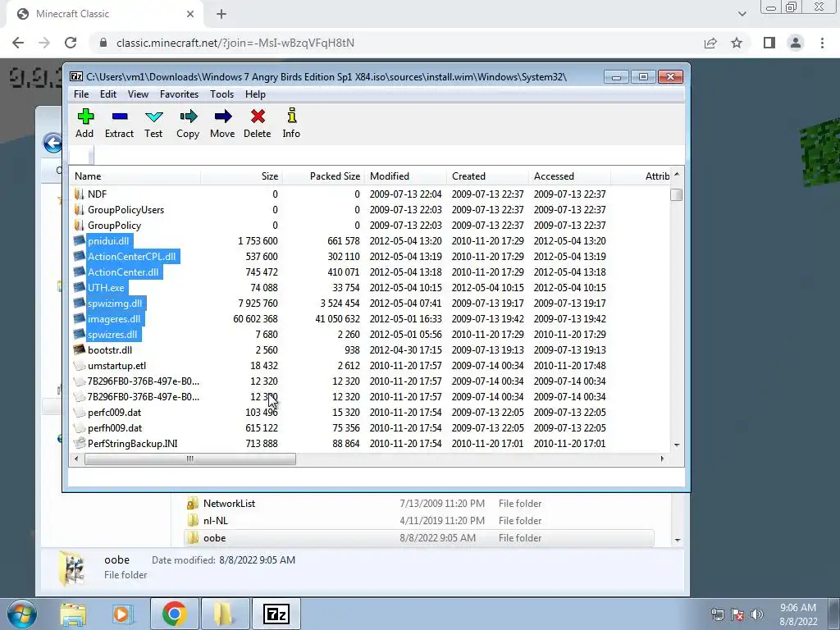Switch to Chrome in the taskbar
Viewport: 840px width, 630px height.
pos(174,614)
